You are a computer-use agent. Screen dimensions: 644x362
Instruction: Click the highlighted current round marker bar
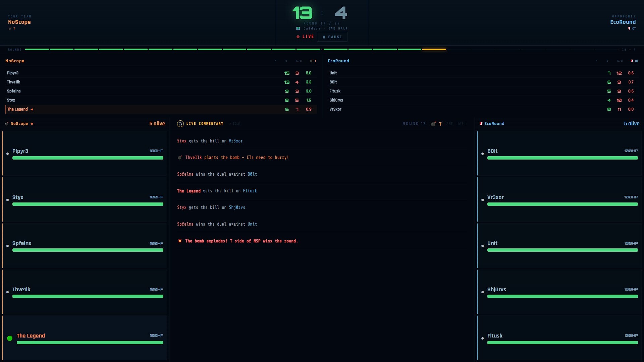pyautogui.click(x=434, y=49)
